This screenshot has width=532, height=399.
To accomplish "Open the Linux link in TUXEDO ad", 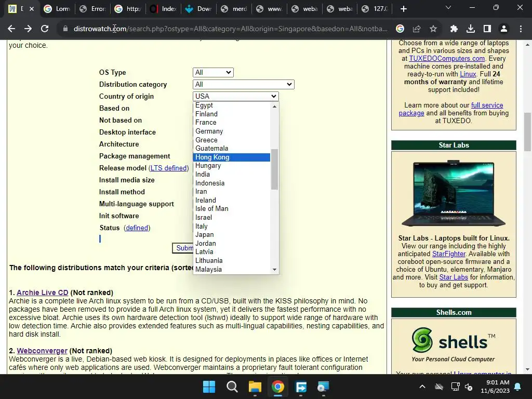I will click(468, 74).
